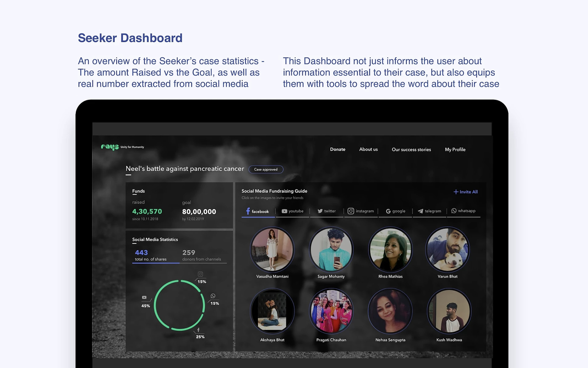Select the Google G icon tab
Image resolution: width=588 pixels, height=368 pixels.
[388, 211]
